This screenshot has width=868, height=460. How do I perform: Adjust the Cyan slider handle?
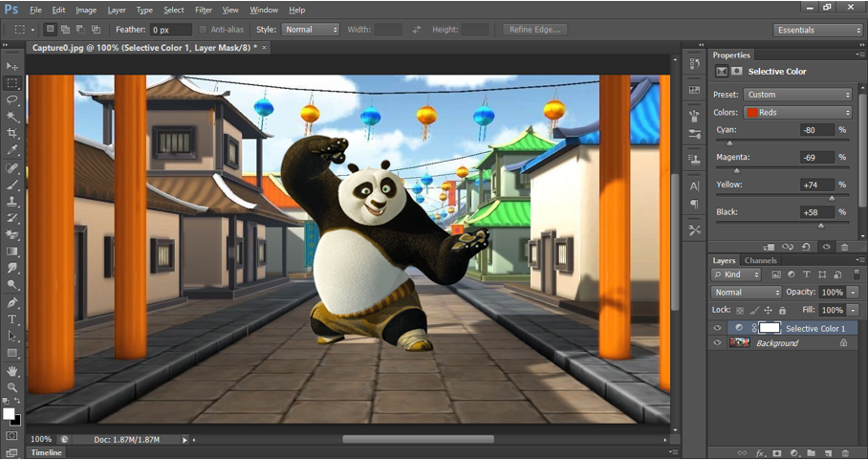click(729, 142)
